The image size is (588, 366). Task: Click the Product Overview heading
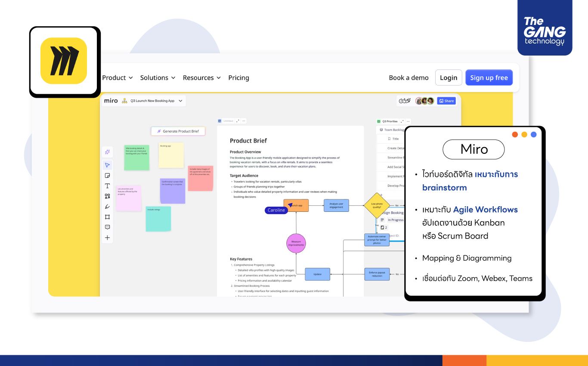point(245,152)
